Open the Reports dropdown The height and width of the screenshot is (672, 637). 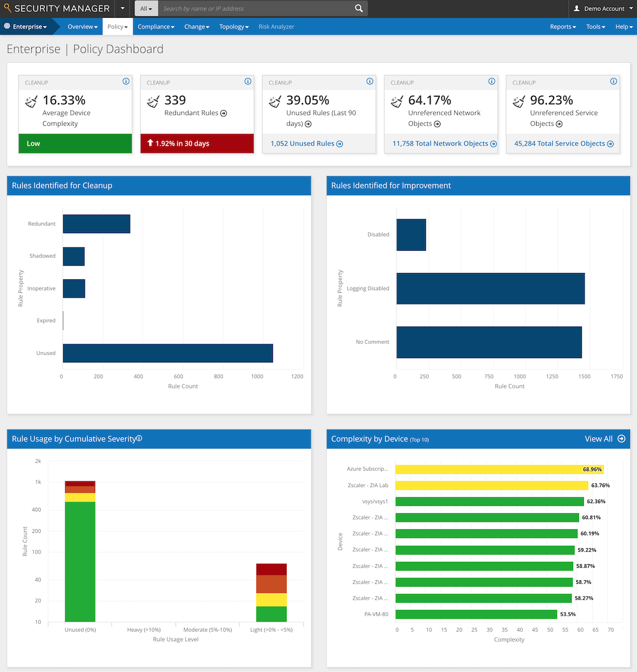tap(563, 27)
